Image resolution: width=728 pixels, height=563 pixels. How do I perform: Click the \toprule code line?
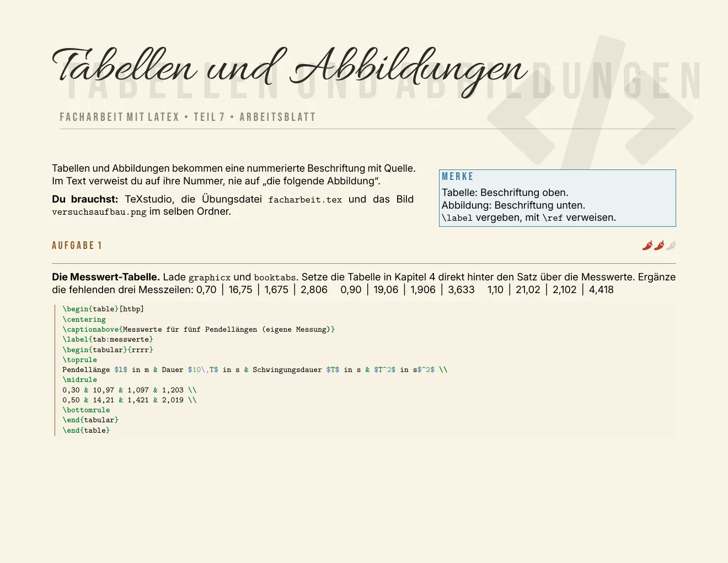tap(79, 360)
